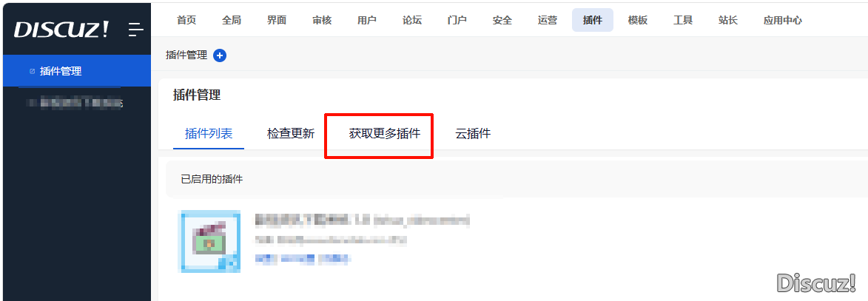Go to the 站长 menu
This screenshot has width=868, height=301.
[x=728, y=21]
